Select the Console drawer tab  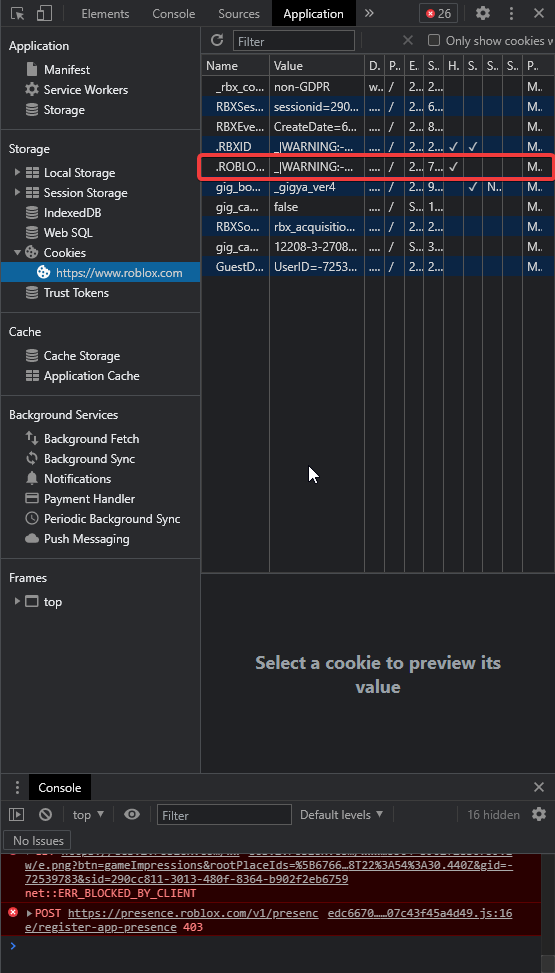pyautogui.click(x=60, y=787)
